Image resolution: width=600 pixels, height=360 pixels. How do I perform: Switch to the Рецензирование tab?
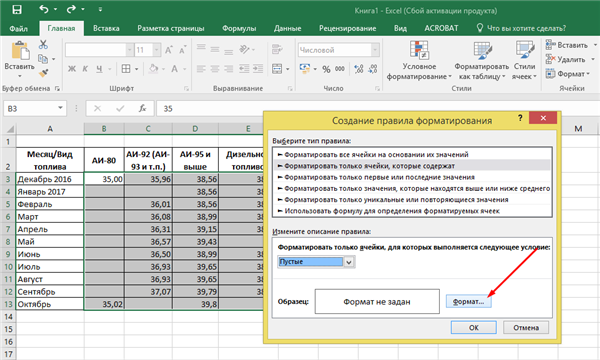[x=347, y=28]
